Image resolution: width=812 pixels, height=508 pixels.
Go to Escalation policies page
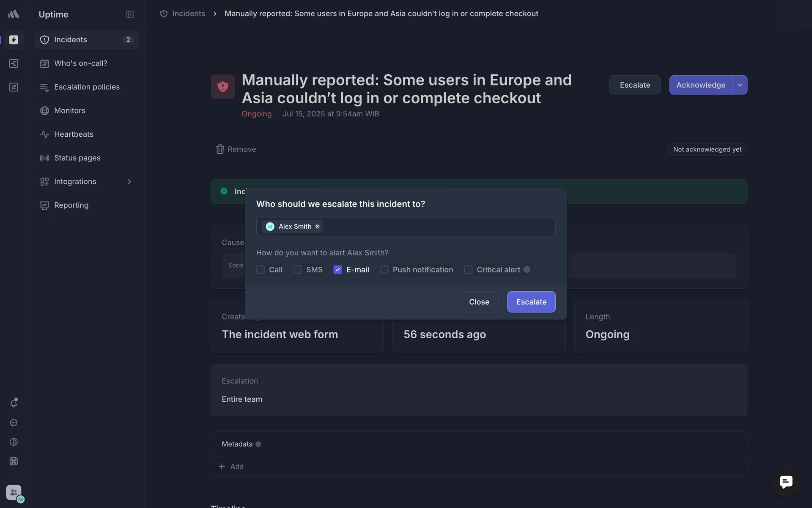click(87, 87)
